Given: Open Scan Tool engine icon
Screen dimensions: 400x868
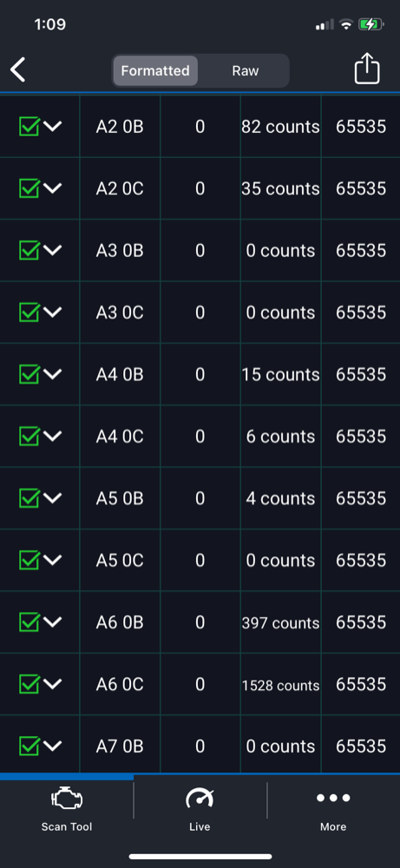Looking at the screenshot, I should point(67,799).
